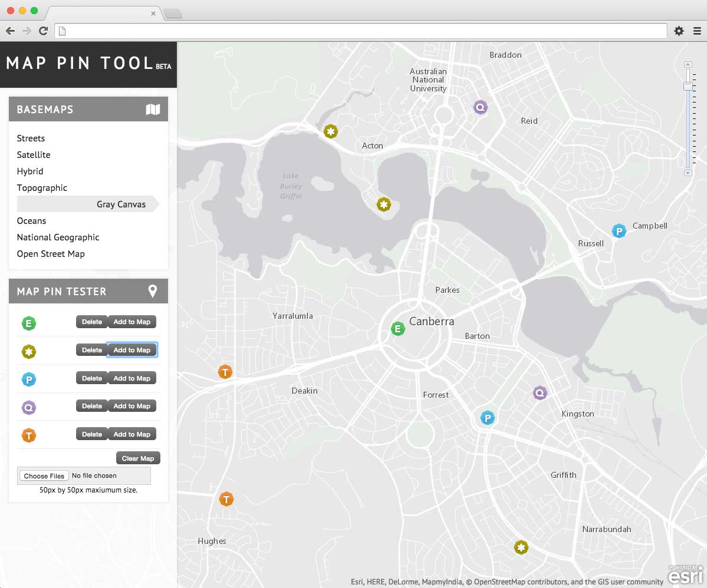Click the asterisk marker on the lake peninsula

384,204
